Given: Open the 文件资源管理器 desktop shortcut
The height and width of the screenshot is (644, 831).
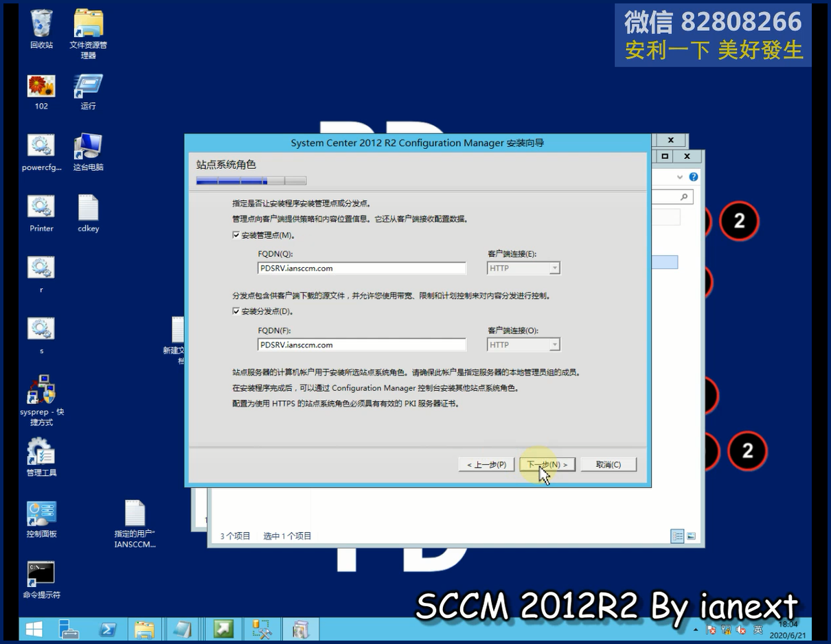Looking at the screenshot, I should [x=88, y=34].
